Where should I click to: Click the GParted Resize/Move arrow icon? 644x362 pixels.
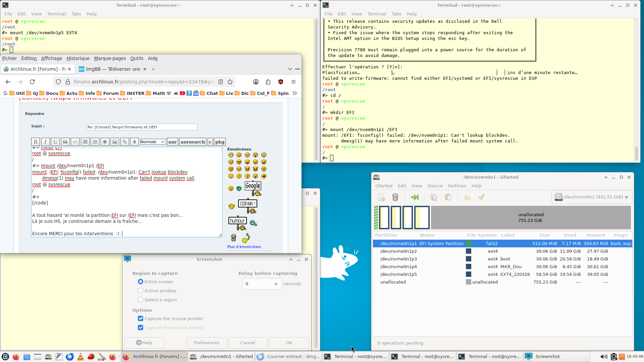(415, 197)
